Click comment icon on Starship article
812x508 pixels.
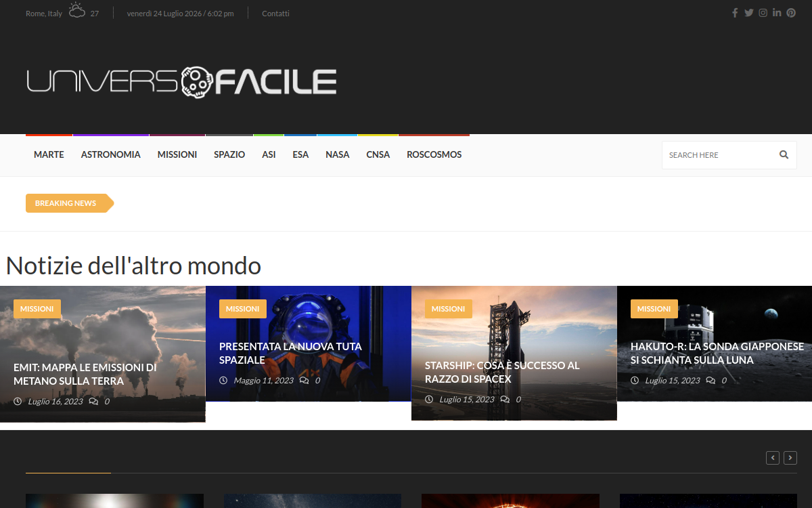click(x=505, y=400)
